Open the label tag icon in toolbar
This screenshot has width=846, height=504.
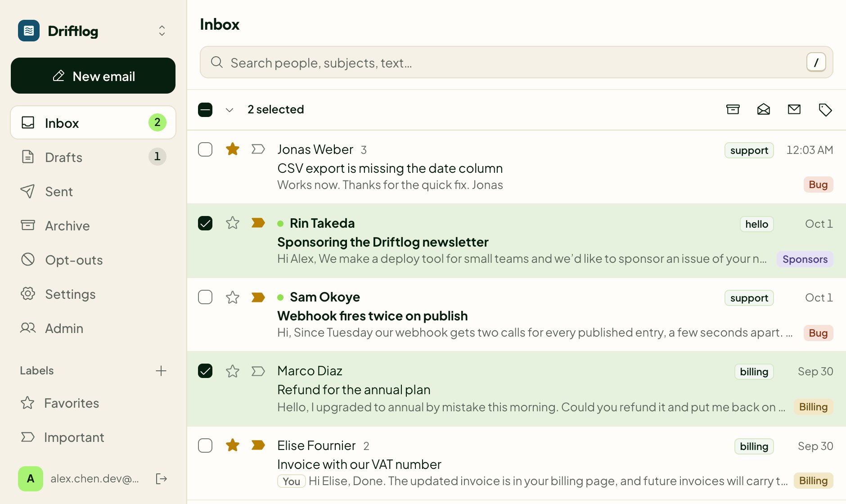[x=825, y=109]
